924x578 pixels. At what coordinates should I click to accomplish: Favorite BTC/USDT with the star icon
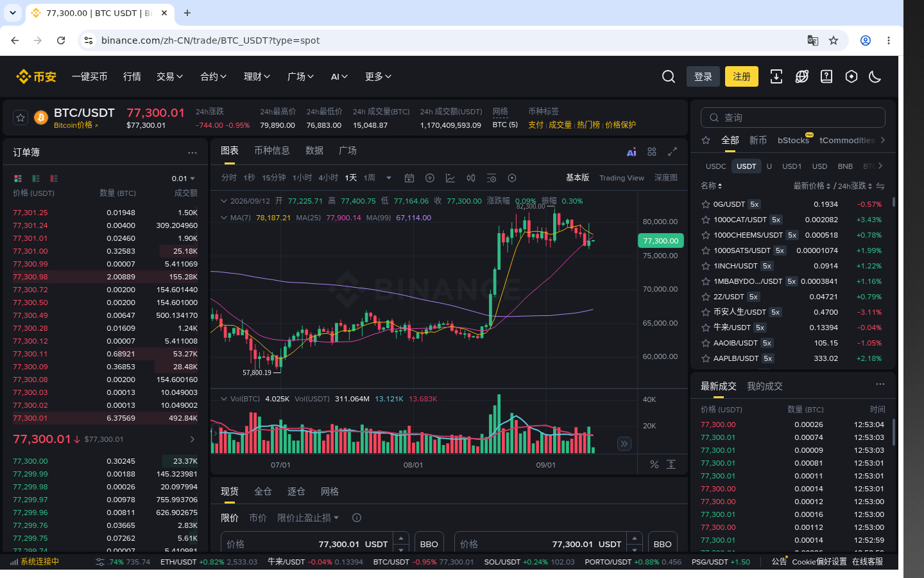[21, 118]
